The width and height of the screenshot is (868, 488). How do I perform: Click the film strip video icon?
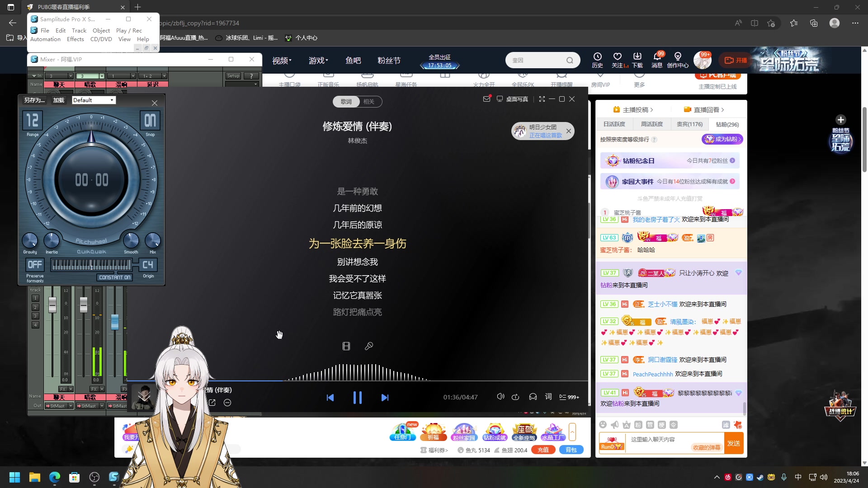tap(346, 346)
